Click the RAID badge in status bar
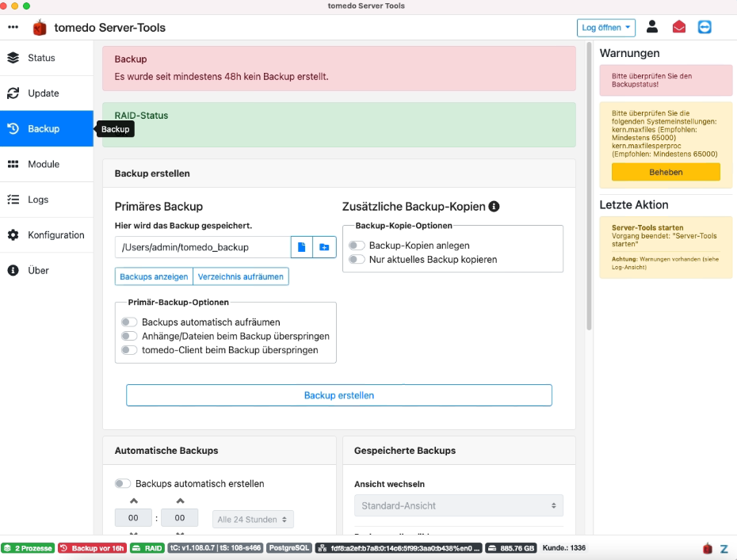 [x=147, y=548]
